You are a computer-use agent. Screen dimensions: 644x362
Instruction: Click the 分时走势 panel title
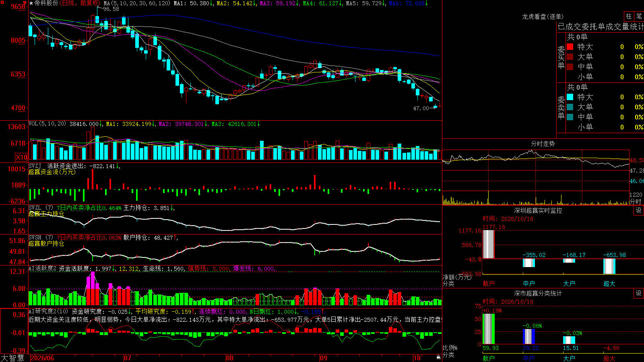click(543, 144)
